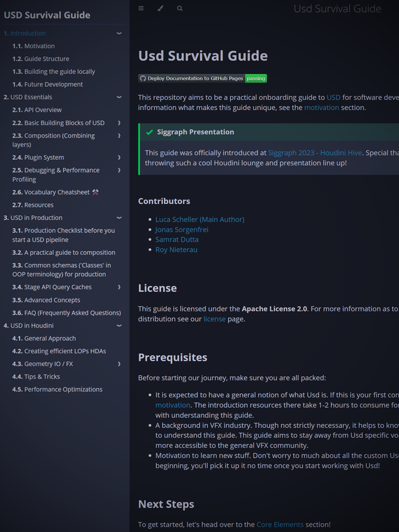
Task: Click the Prerequisites heading
Action: click(173, 357)
